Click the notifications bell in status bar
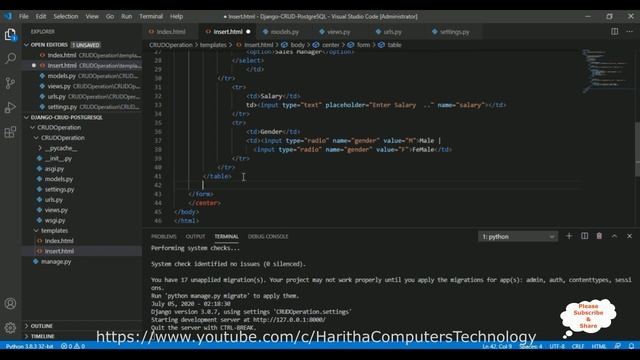The width and height of the screenshot is (640, 360). (x=631, y=346)
